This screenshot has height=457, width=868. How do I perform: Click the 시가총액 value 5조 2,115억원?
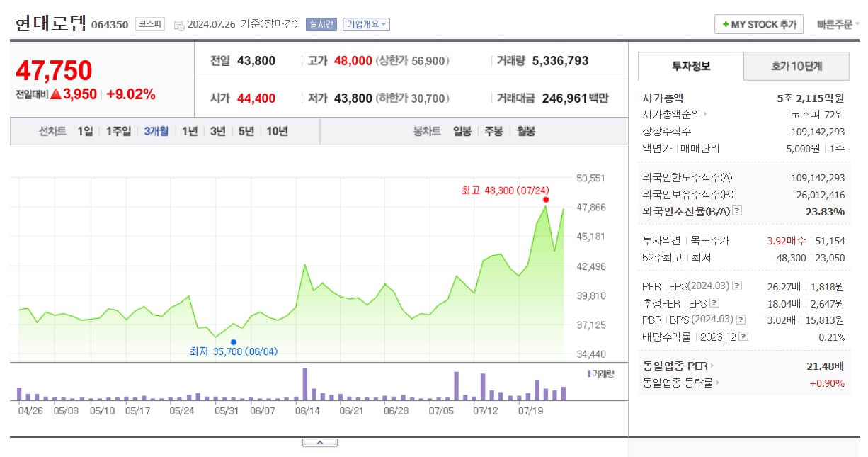point(811,98)
